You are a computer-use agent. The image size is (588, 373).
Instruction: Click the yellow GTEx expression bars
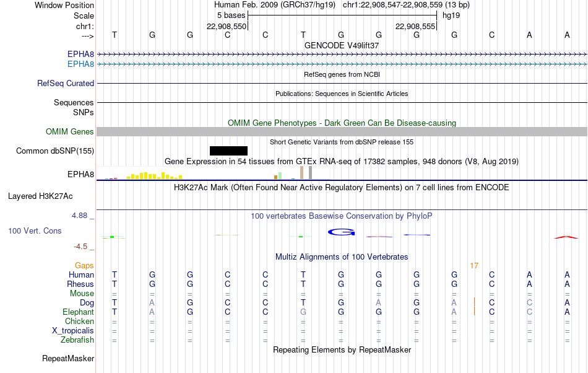tap(155, 175)
